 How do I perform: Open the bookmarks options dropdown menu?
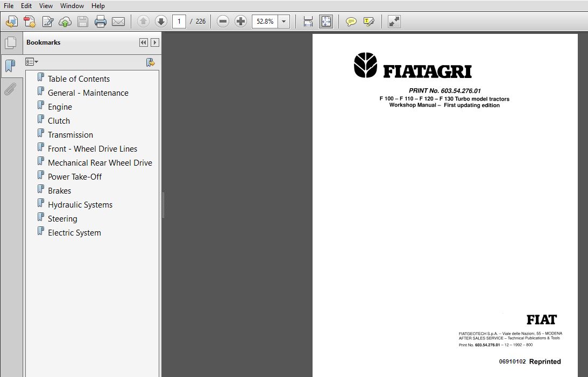pyautogui.click(x=32, y=62)
